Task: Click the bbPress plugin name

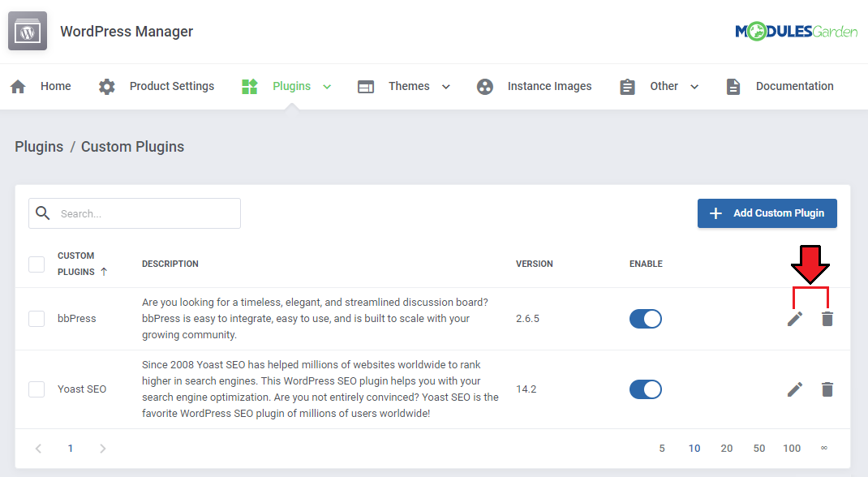Action: point(77,319)
